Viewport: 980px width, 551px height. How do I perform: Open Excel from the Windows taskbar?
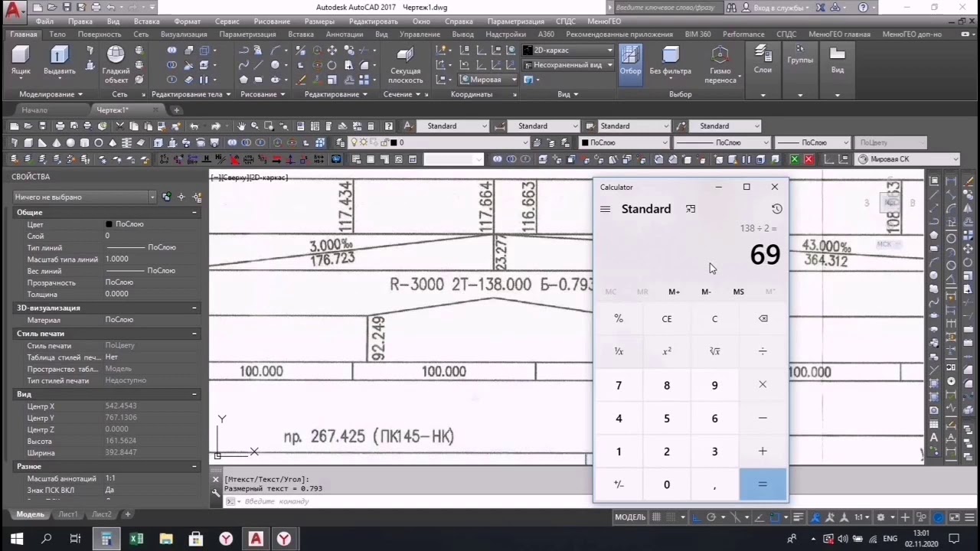coord(136,539)
